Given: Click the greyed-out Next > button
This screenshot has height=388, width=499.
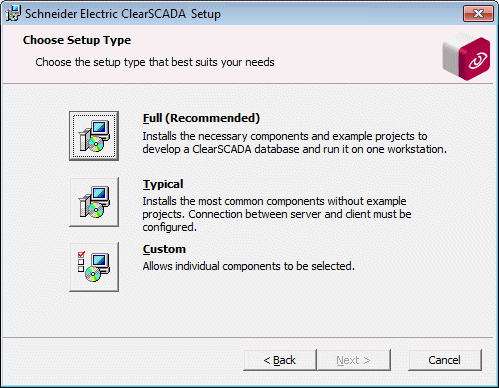Looking at the screenshot, I should [x=354, y=360].
